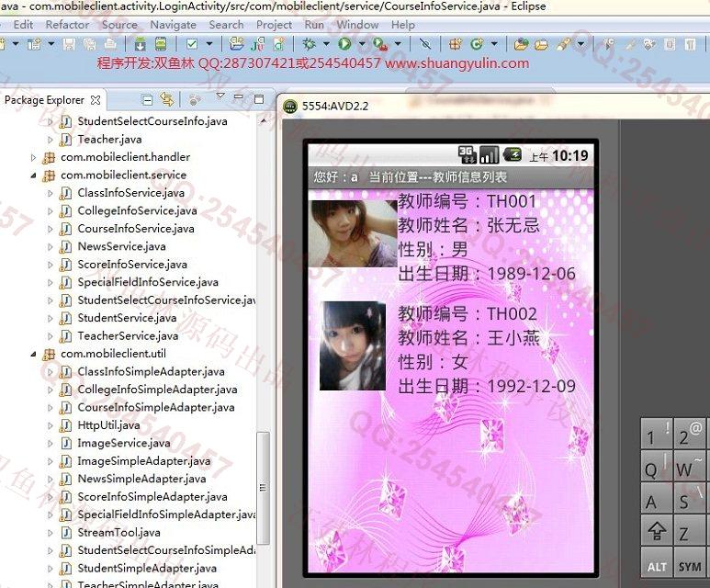Click the Open Type toolbar icon
710x588 pixels.
[521, 44]
